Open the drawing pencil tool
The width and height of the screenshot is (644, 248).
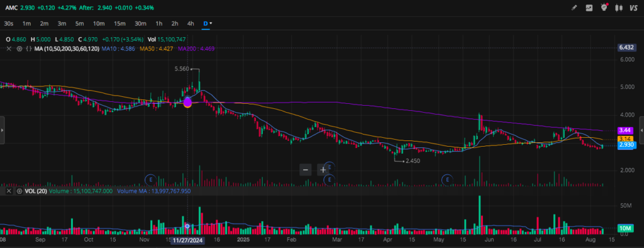pyautogui.click(x=574, y=8)
